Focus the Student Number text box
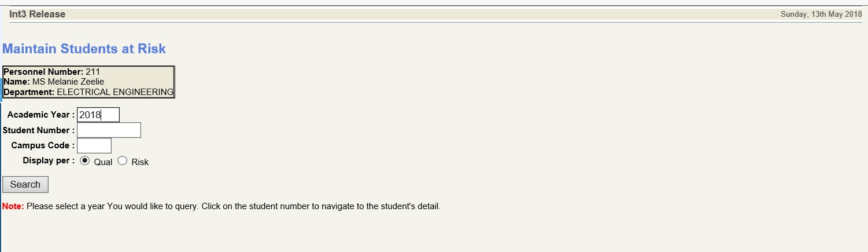Image resolution: width=868 pixels, height=252 pixels. coord(109,130)
